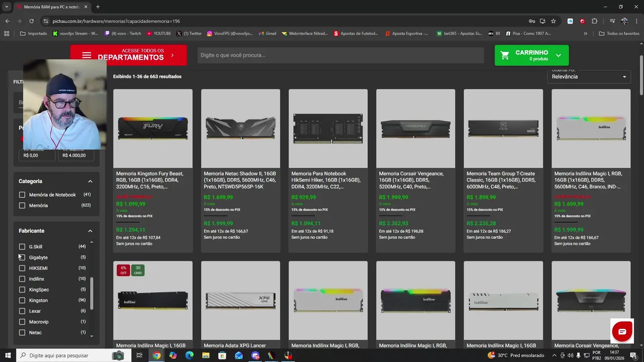
Task: Edit the maximum price R$ 4.000,00 field
Action: point(76,155)
